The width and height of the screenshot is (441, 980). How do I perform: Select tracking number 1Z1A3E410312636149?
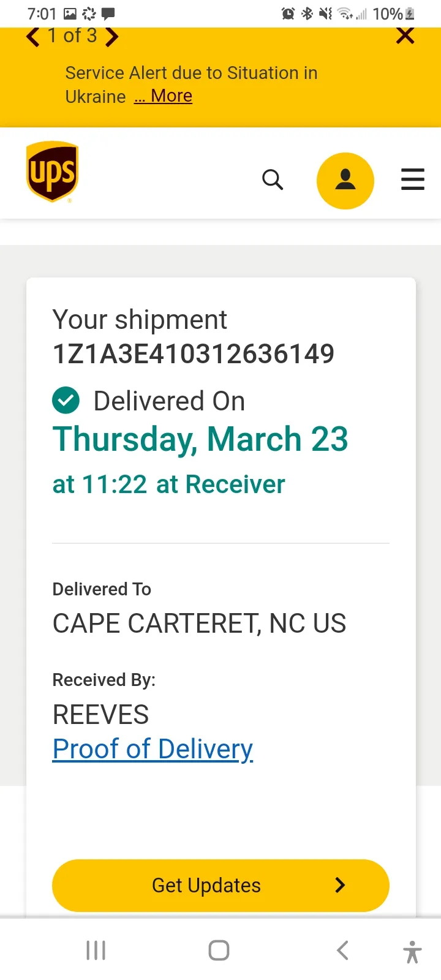(194, 353)
